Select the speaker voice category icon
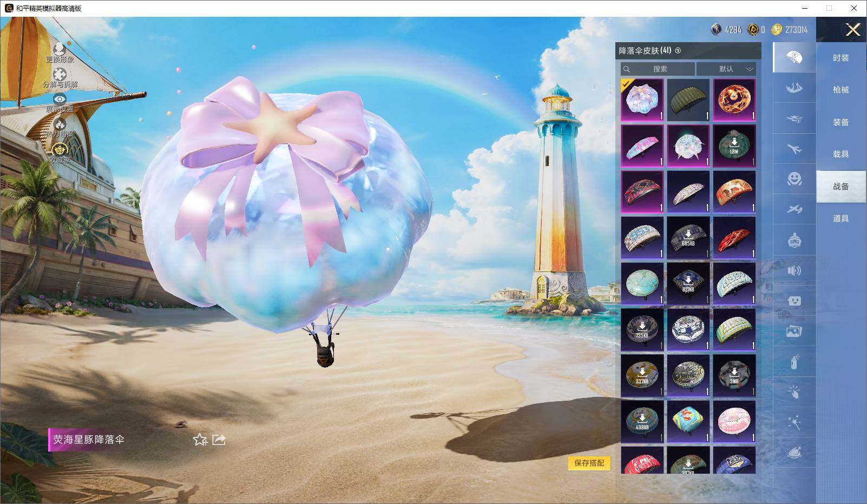This screenshot has width=867, height=504. (x=794, y=270)
